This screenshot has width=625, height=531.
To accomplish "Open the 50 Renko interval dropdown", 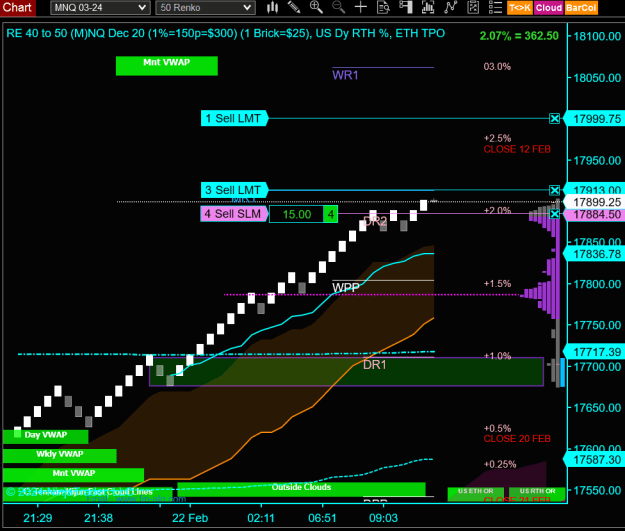I will [x=205, y=8].
